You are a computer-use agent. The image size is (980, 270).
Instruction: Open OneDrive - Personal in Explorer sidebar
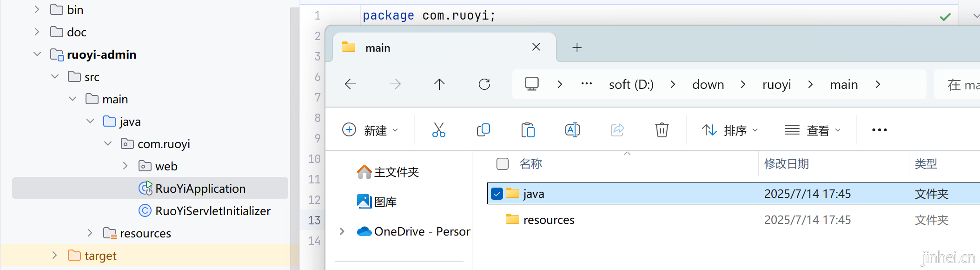pos(413,231)
